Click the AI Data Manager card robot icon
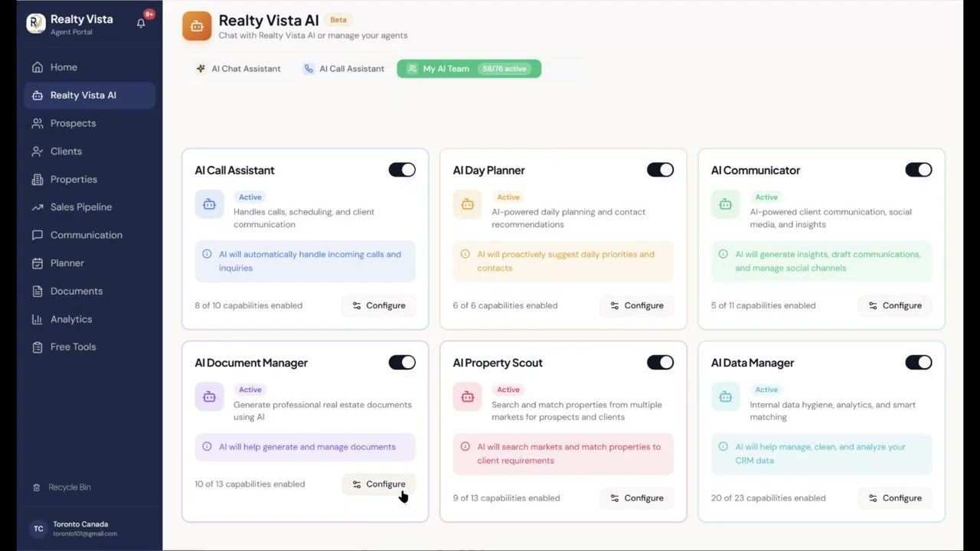 coord(725,397)
